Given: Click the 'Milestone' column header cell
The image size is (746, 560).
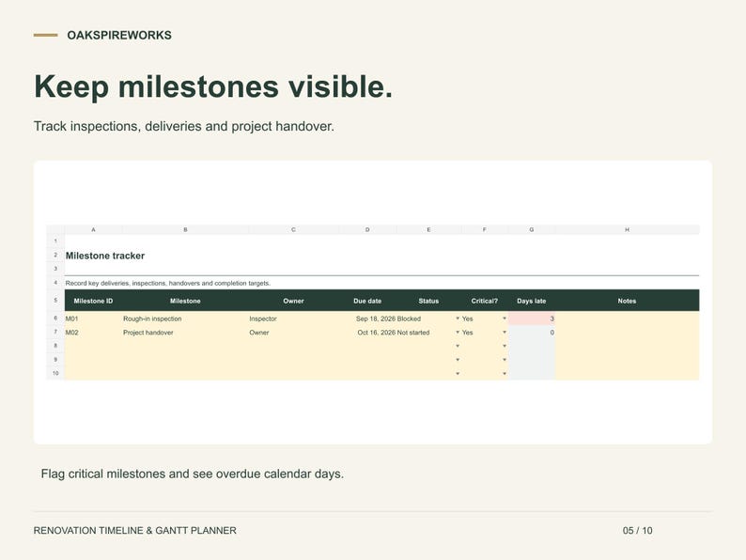Looking at the screenshot, I should click(x=185, y=301).
